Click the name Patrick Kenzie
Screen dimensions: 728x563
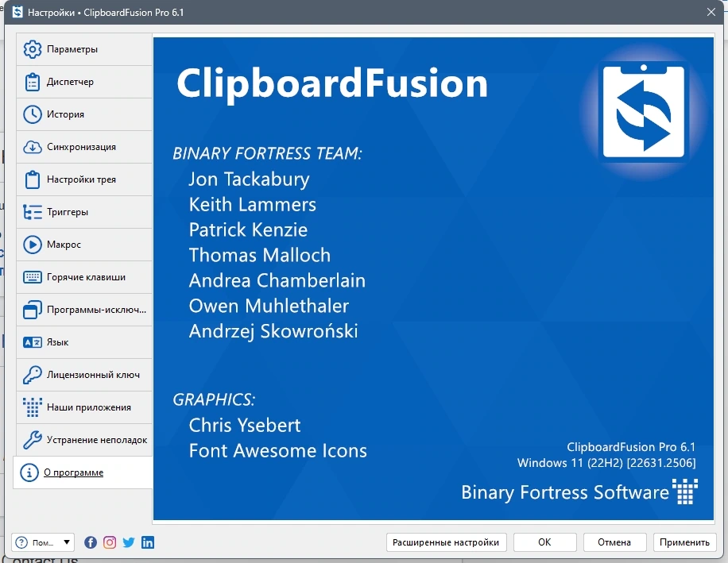click(249, 230)
